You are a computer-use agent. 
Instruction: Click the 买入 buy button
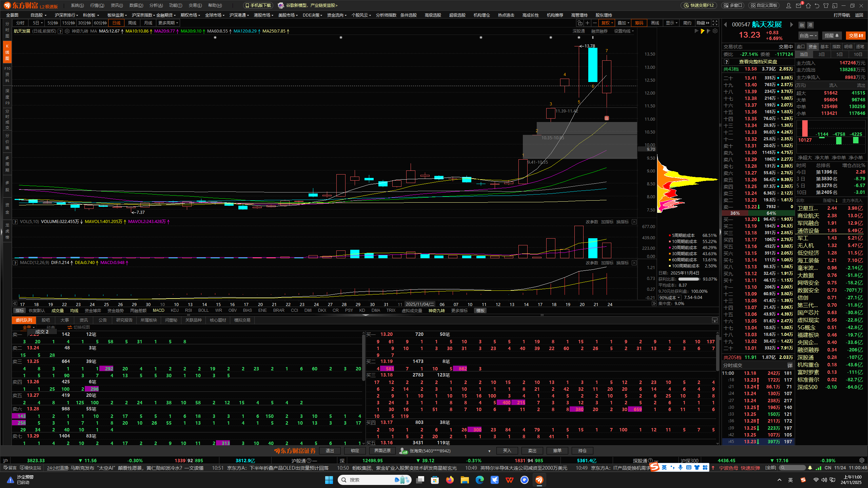(x=507, y=451)
